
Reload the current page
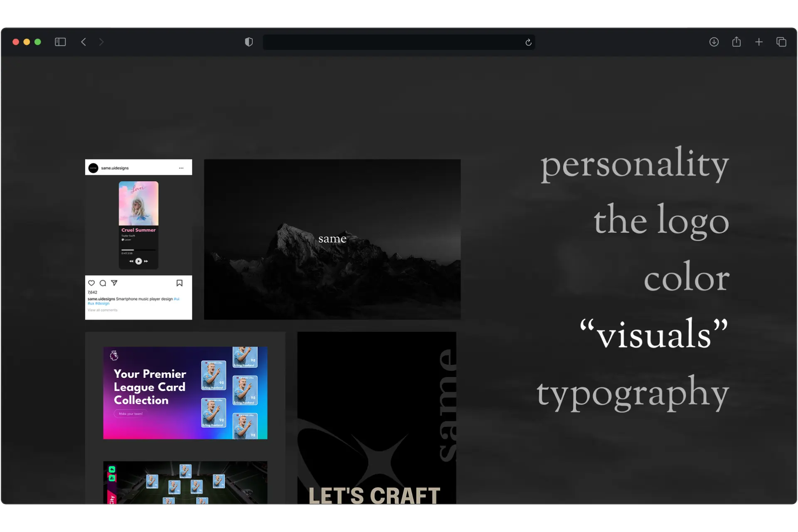pyautogui.click(x=528, y=42)
